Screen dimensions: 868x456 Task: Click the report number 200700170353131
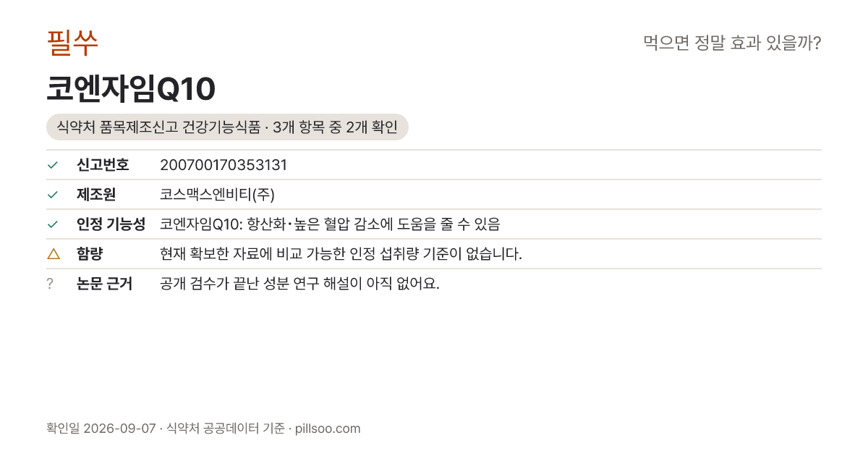click(224, 165)
